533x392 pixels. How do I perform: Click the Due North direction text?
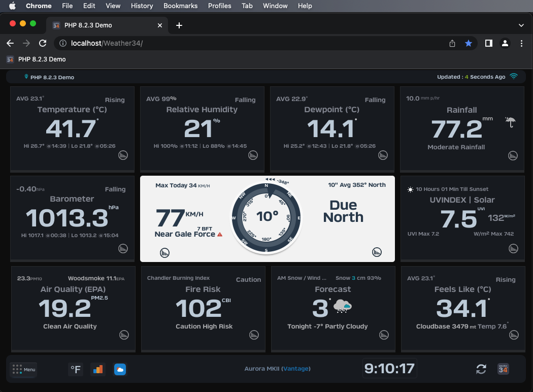pos(343,211)
